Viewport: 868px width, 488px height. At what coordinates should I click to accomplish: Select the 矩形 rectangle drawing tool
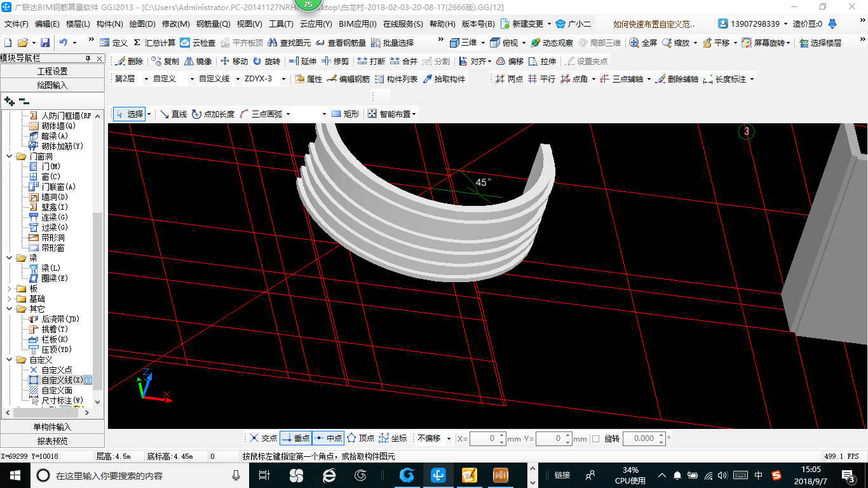345,114
